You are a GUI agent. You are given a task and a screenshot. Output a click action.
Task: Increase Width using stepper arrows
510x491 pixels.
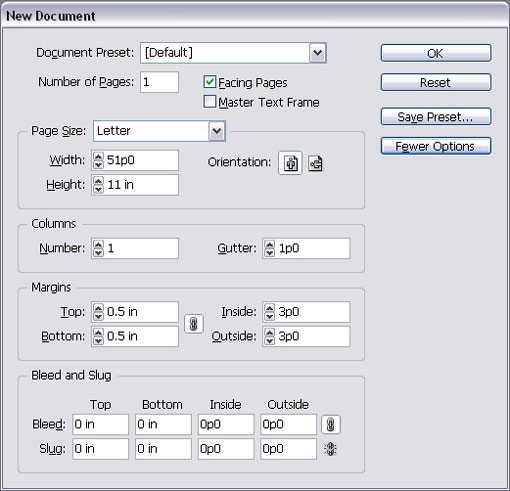pyautogui.click(x=98, y=156)
